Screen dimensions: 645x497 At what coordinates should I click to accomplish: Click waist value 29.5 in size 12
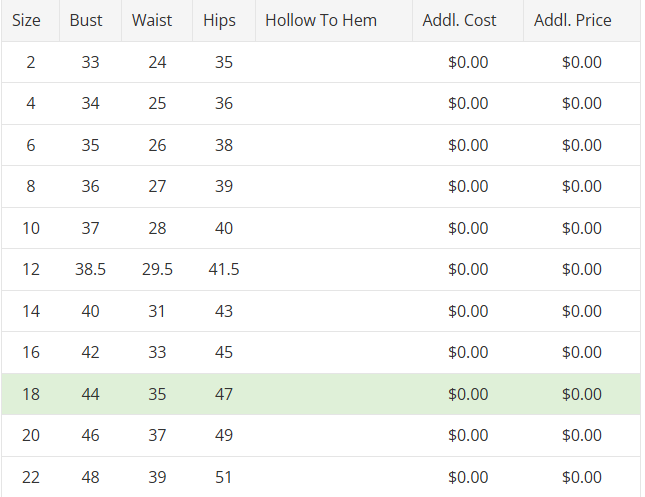(157, 269)
